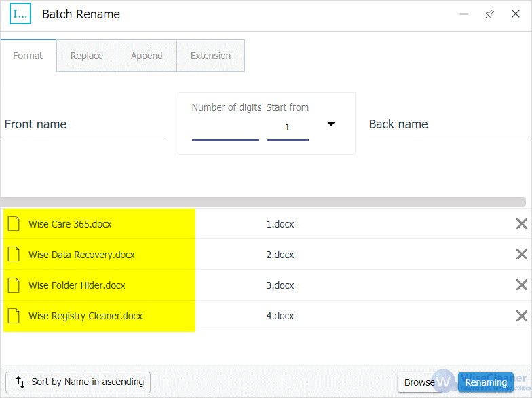
Task: Click file icon beside Wise Data Recovery.docx
Action: (14, 254)
